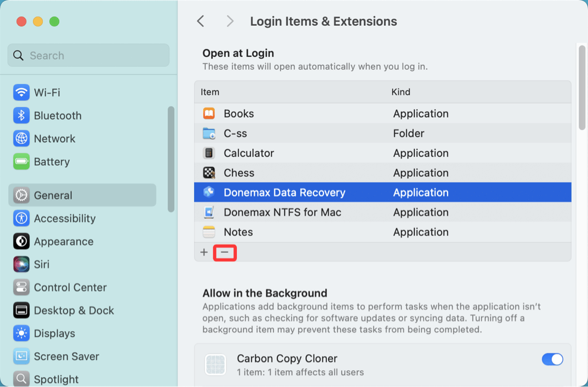Disable Carbon Copy Cloner background item

point(552,359)
